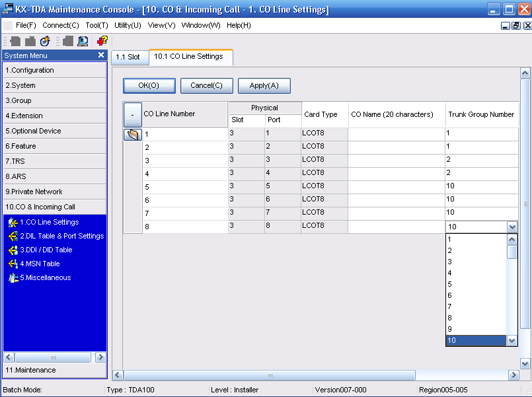The height and width of the screenshot is (397, 532).
Task: Open 1.CO Line Settings item
Action: (49, 223)
